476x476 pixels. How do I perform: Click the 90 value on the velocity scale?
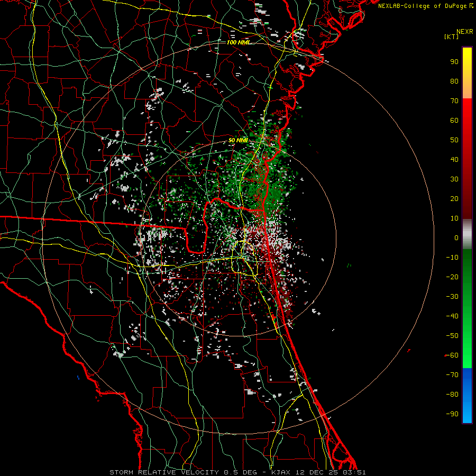[454, 62]
